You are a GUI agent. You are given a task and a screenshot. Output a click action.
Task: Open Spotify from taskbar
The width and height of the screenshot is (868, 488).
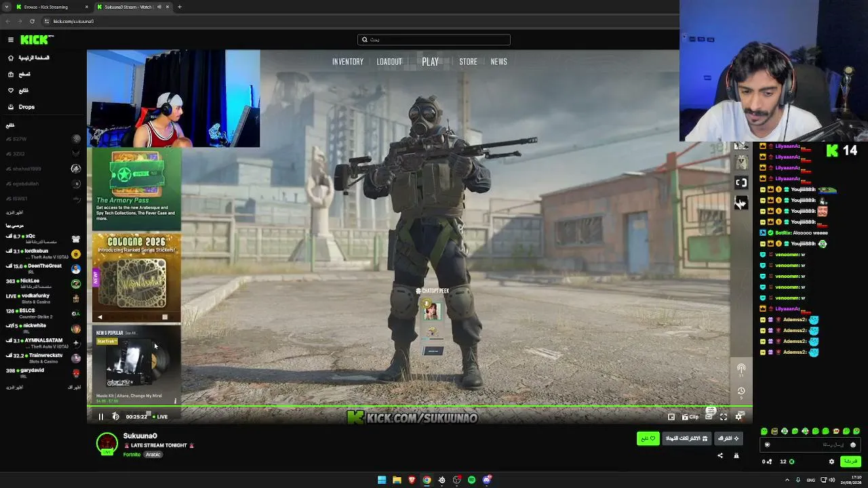tap(471, 480)
